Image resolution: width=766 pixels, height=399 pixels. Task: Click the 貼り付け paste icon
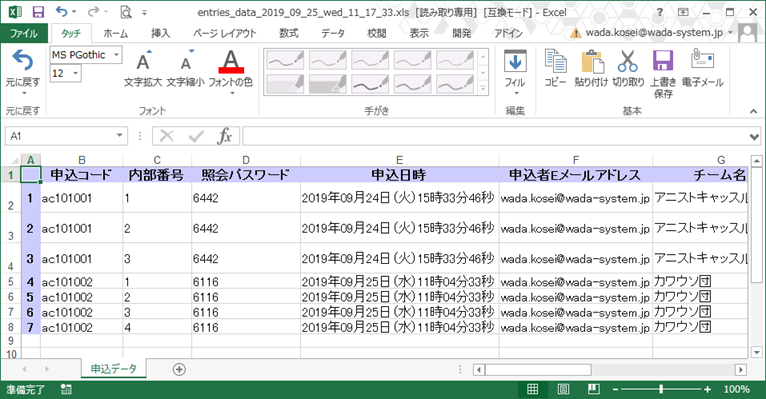[x=591, y=68]
